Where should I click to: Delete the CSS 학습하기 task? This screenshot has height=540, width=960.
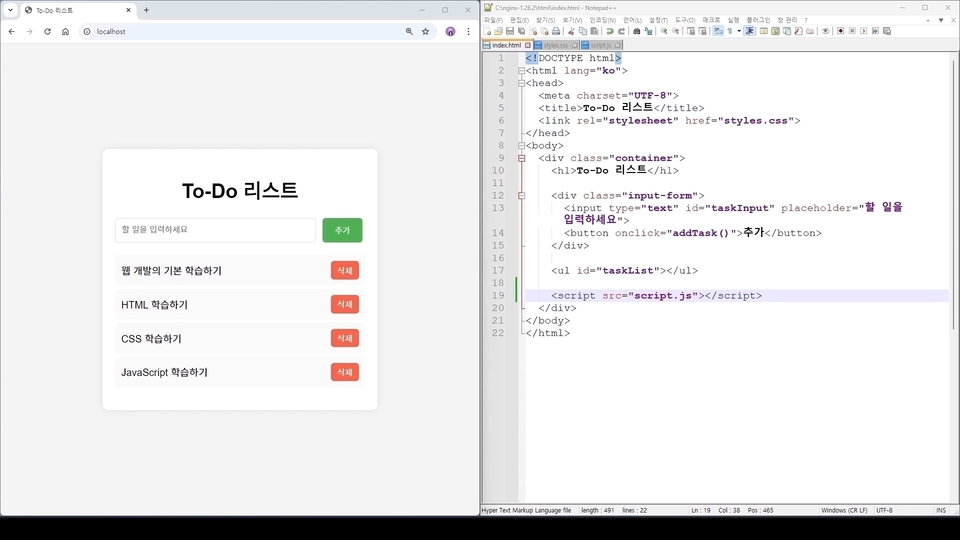tap(345, 338)
